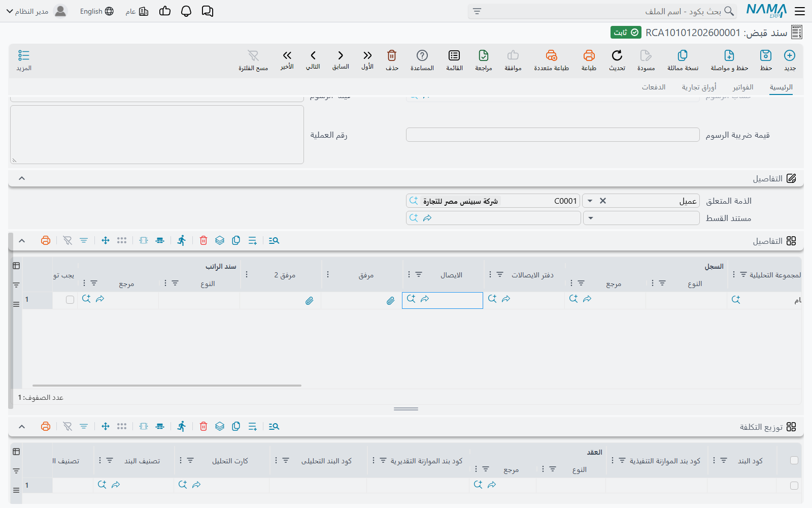This screenshot has height=508, width=812.
Task: Switch to الرئيسية tab
Action: click(781, 87)
